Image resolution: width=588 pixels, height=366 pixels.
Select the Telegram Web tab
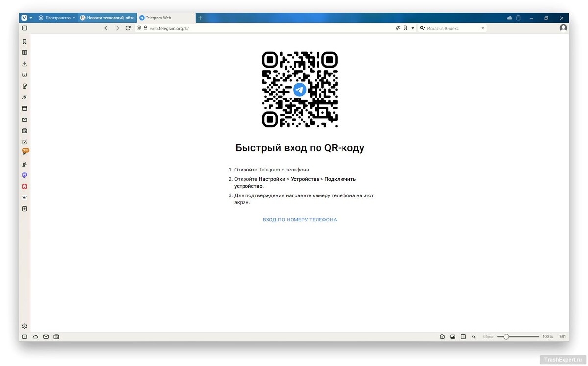166,18
